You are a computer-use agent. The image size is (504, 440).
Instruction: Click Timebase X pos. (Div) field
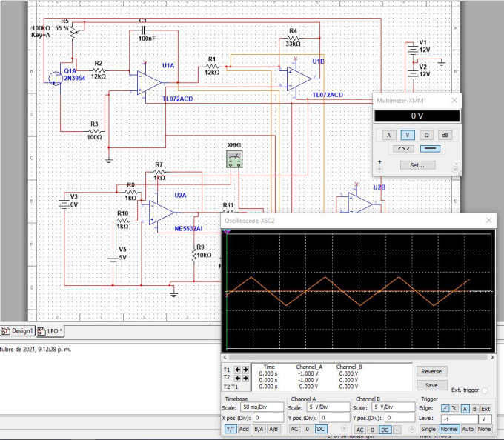(268, 418)
